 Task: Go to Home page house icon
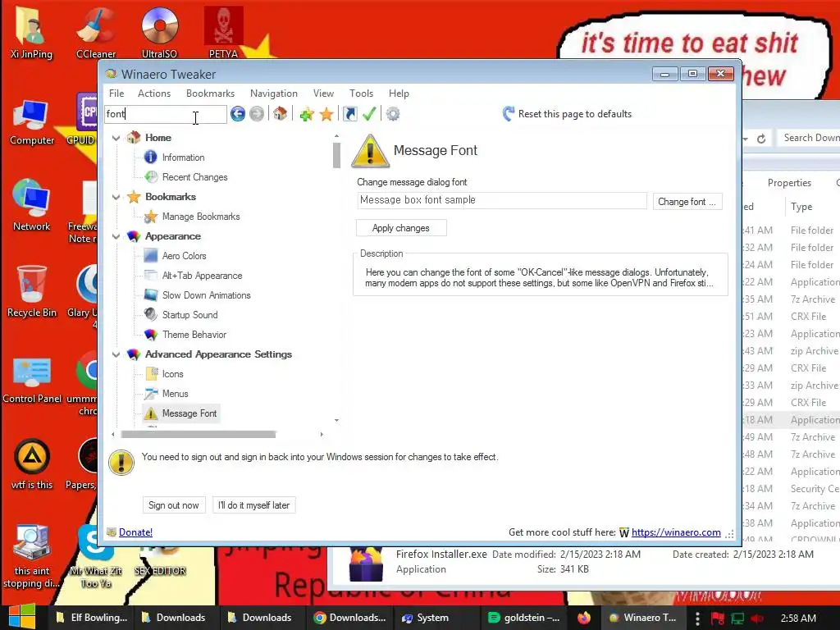(280, 113)
